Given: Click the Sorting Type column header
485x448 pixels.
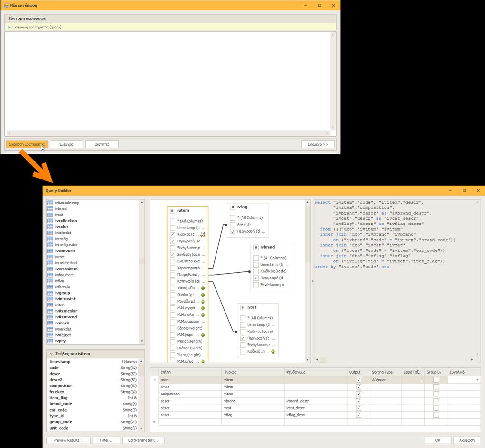Looking at the screenshot, I should 386,372.
